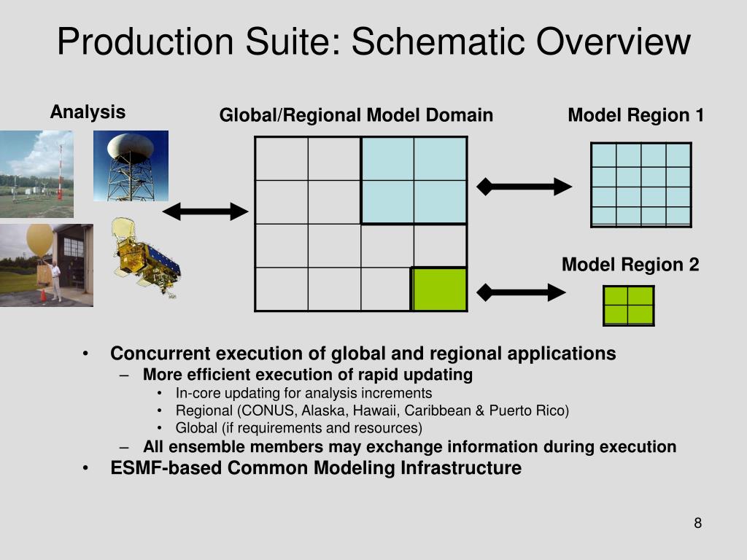The width and height of the screenshot is (747, 560).
Task: Click the double arrow next to Analysis photos
Action: [205, 211]
